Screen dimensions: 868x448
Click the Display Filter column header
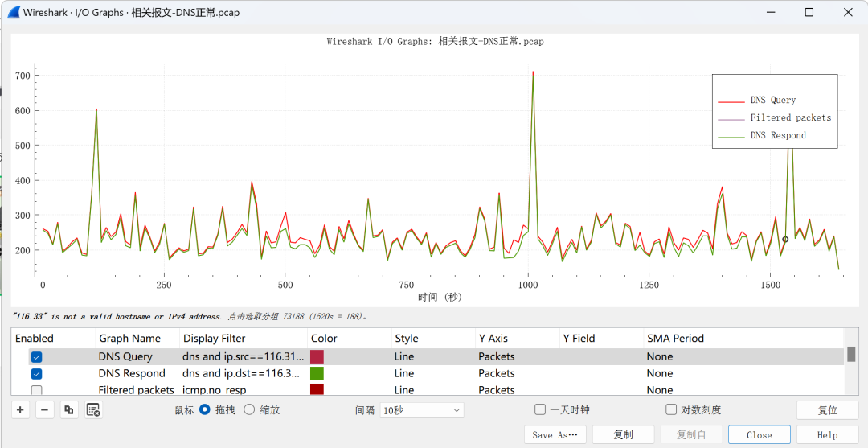coord(214,339)
